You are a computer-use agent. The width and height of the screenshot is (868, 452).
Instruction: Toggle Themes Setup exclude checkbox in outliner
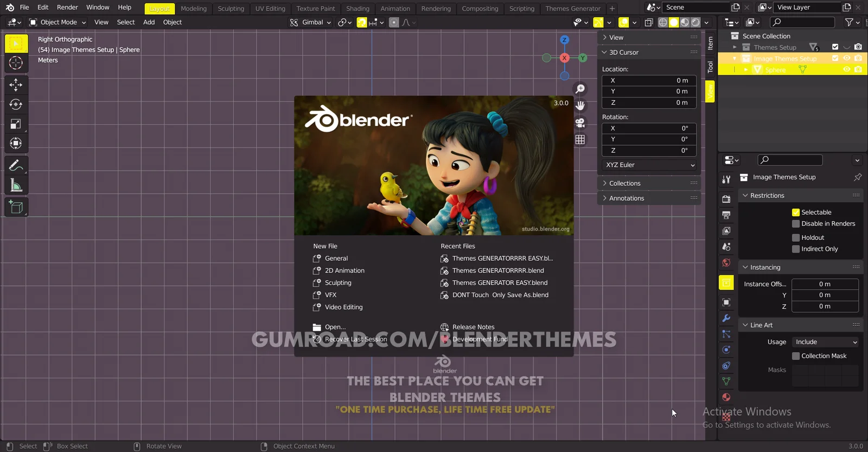[x=835, y=47]
